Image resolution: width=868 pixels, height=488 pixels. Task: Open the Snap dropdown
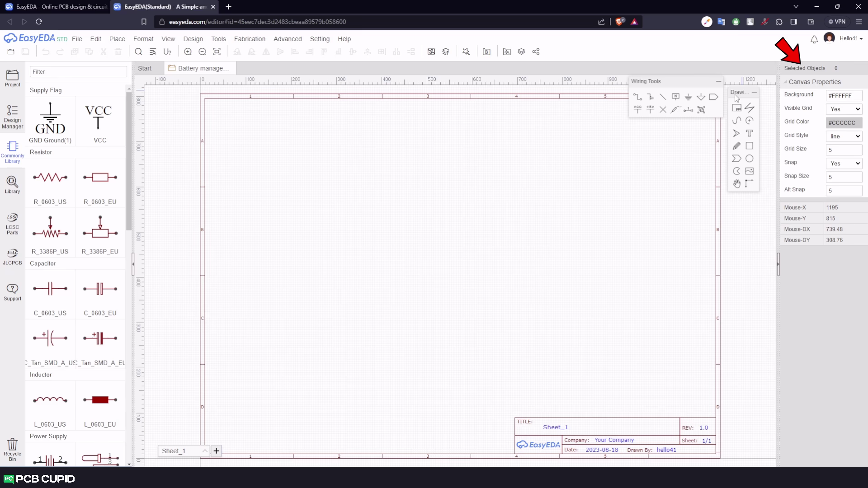click(844, 163)
